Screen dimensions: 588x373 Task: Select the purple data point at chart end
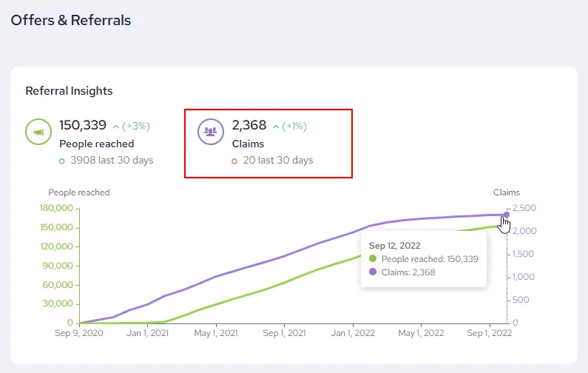tap(507, 215)
